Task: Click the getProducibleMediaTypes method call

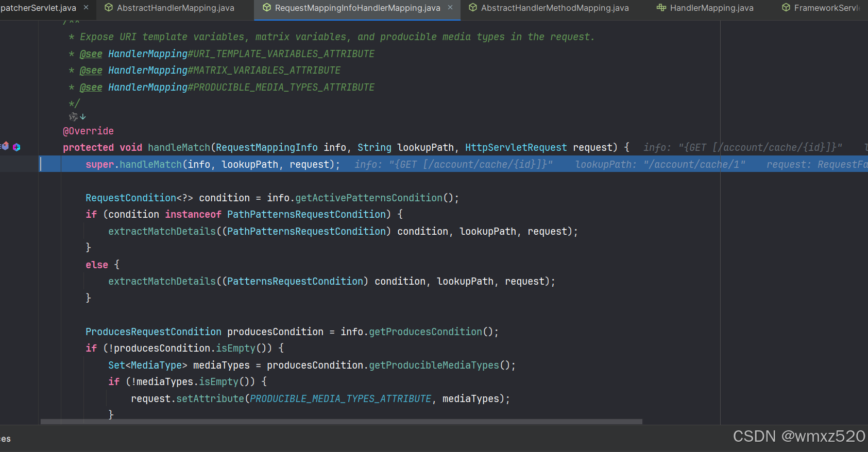Action: tap(434, 365)
